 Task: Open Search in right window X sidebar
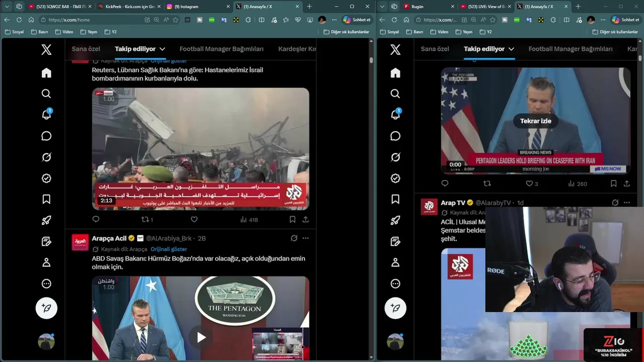pyautogui.click(x=395, y=94)
